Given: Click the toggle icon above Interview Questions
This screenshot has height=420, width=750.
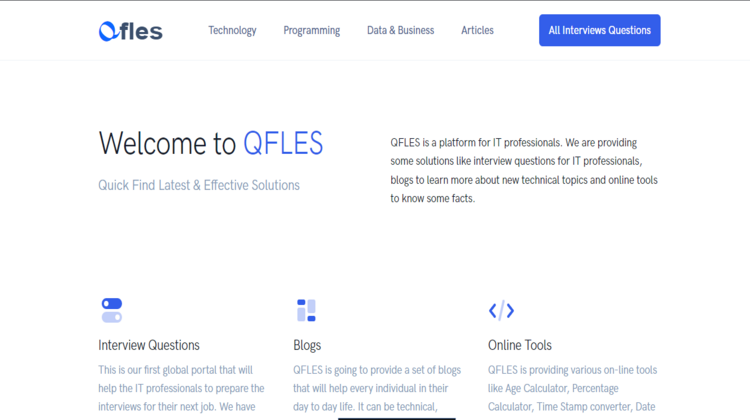Looking at the screenshot, I should (112, 310).
